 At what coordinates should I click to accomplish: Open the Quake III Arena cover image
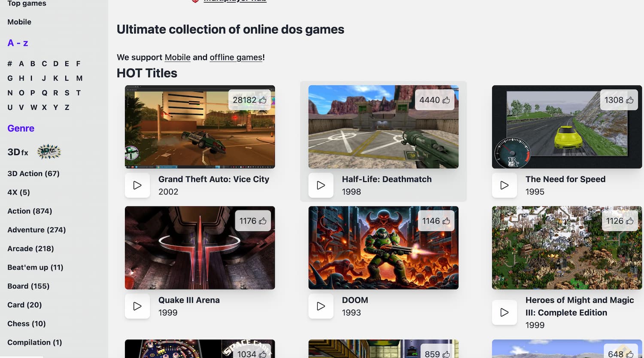(x=200, y=248)
